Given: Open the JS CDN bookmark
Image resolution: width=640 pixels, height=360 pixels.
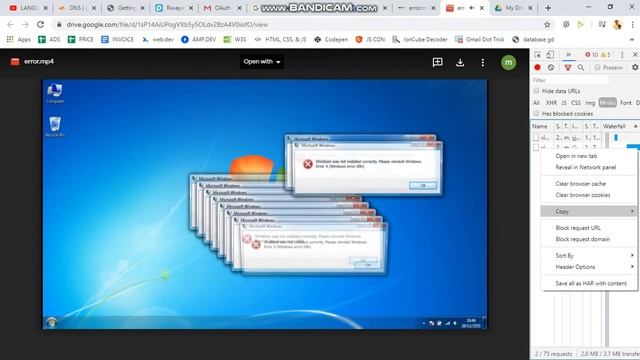Looking at the screenshot, I should click(x=370, y=40).
